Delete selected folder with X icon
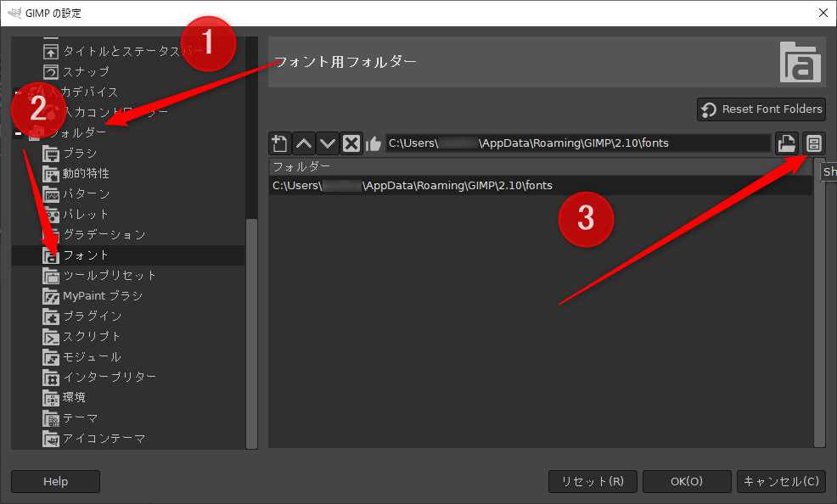This screenshot has width=837, height=504. point(351,143)
